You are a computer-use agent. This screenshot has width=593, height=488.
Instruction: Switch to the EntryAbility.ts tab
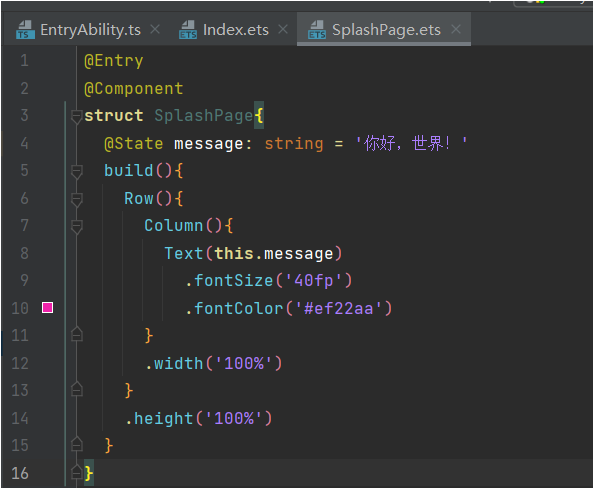(90, 30)
